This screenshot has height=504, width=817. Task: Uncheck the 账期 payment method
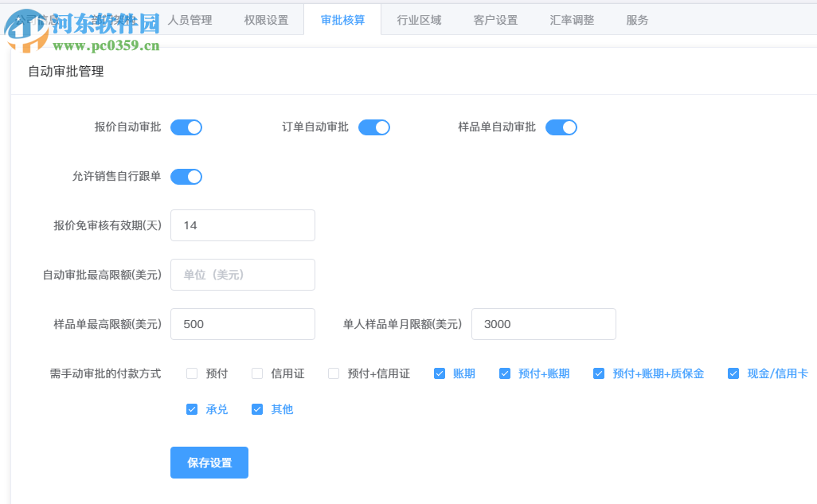click(x=439, y=373)
